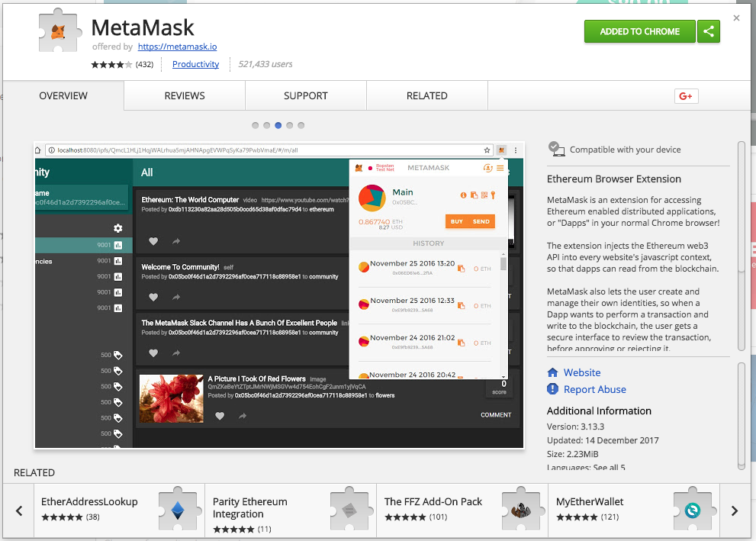756x541 pixels.
Task: Click the "521,433 users" text
Action: pos(265,64)
